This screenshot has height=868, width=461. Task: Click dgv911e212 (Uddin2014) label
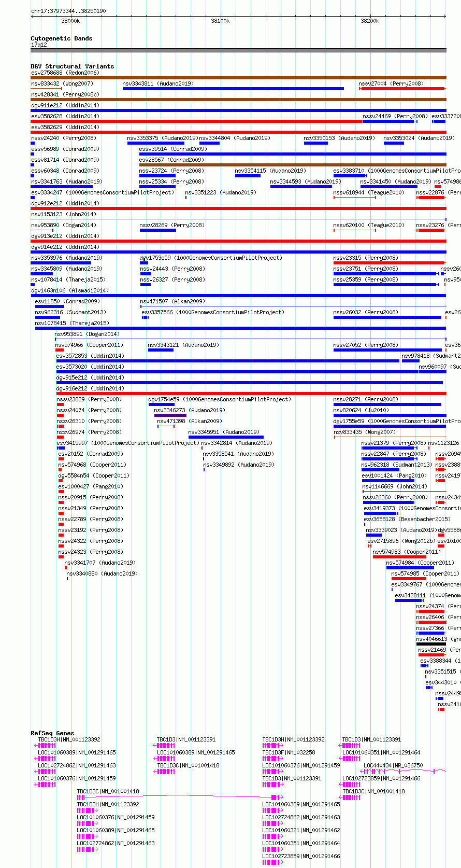point(65,105)
